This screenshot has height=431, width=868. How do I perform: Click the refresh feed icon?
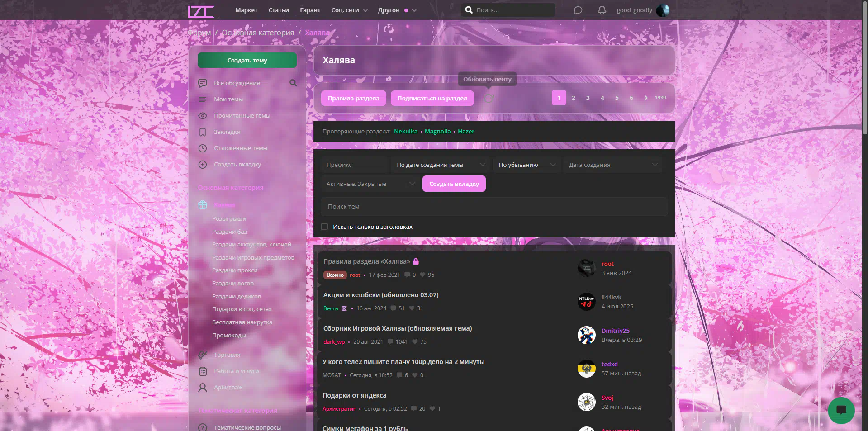[489, 98]
